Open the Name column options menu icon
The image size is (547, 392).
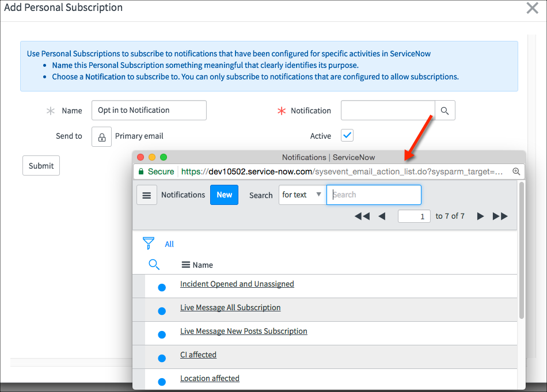(185, 265)
